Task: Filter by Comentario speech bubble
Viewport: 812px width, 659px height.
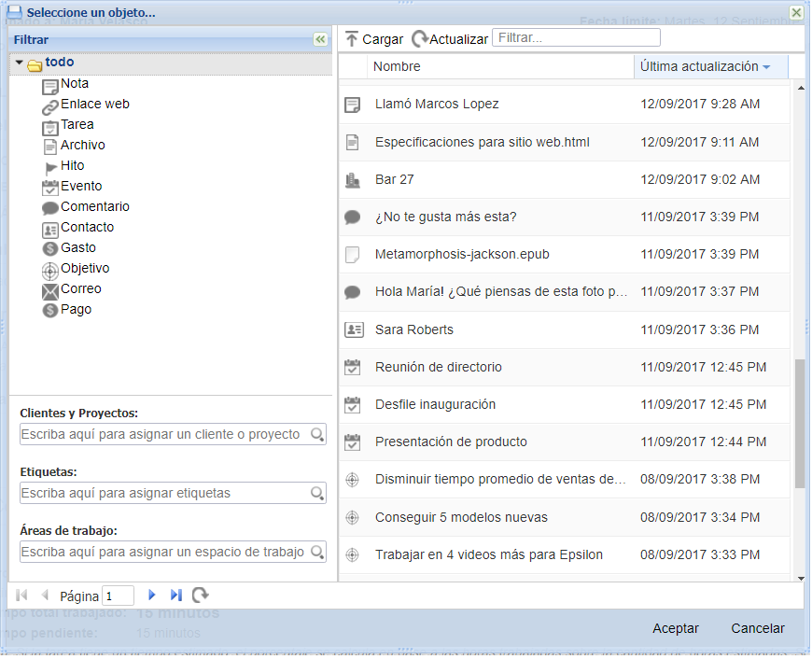Action: (x=50, y=208)
